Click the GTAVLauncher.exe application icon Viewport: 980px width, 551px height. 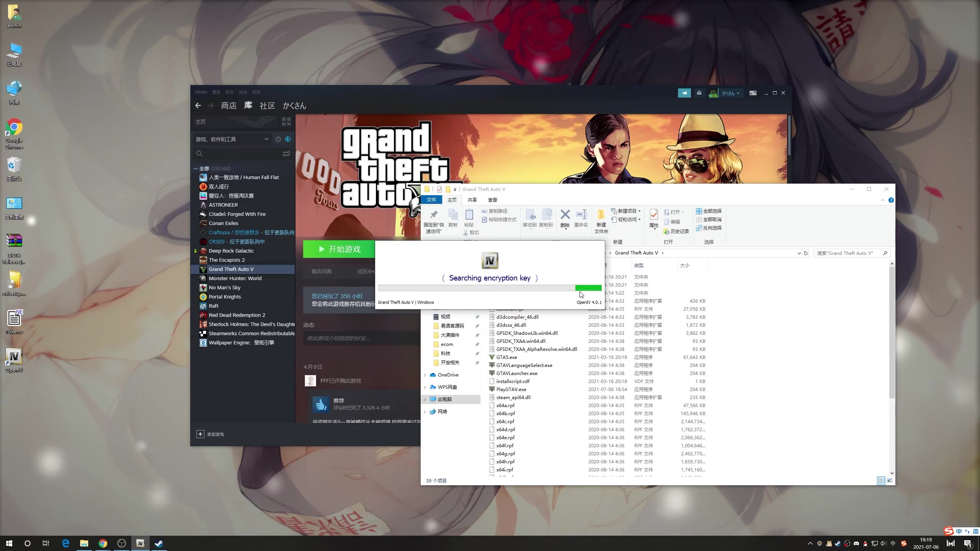pyautogui.click(x=492, y=373)
